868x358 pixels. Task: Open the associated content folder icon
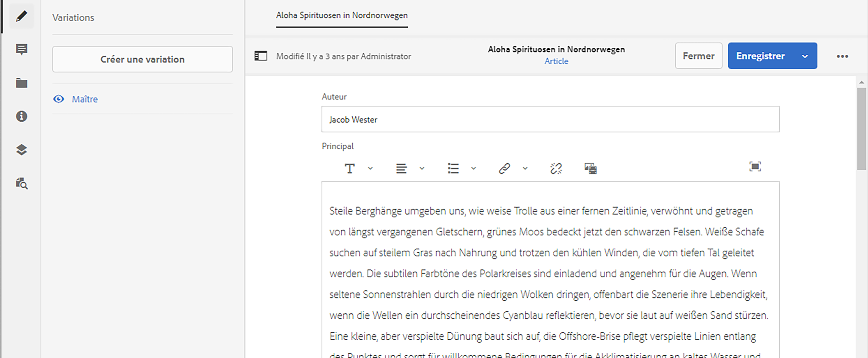[22, 83]
